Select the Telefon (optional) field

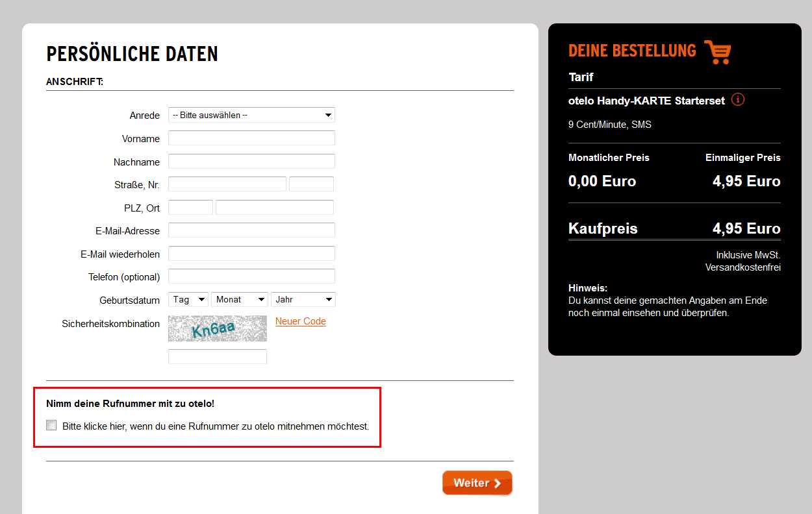coord(251,276)
